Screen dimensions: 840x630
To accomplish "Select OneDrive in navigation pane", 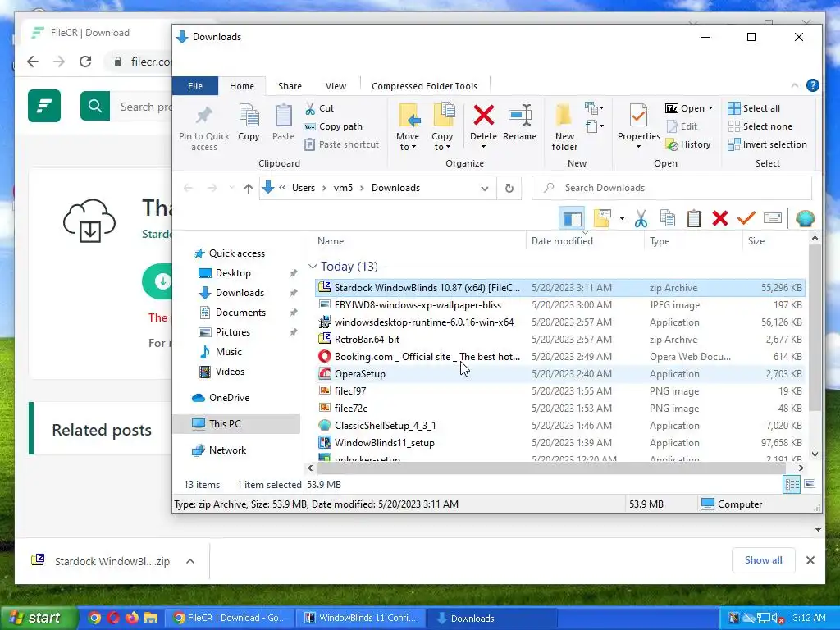I will pos(230,398).
